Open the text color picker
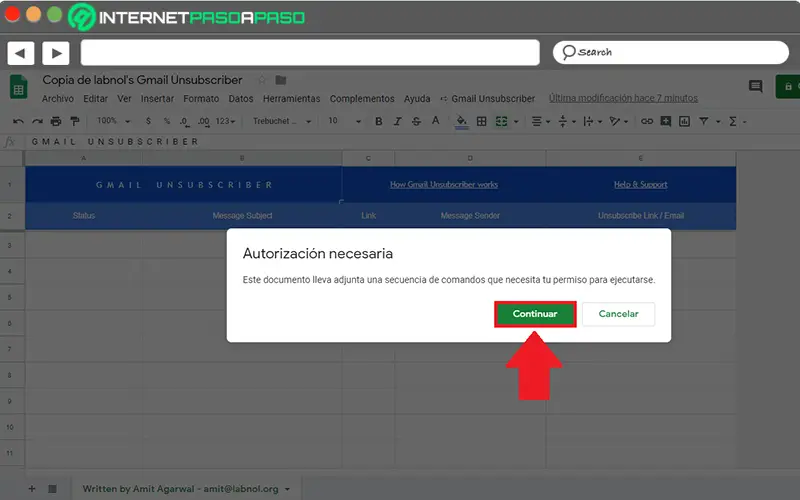The image size is (800, 500). coord(435,121)
